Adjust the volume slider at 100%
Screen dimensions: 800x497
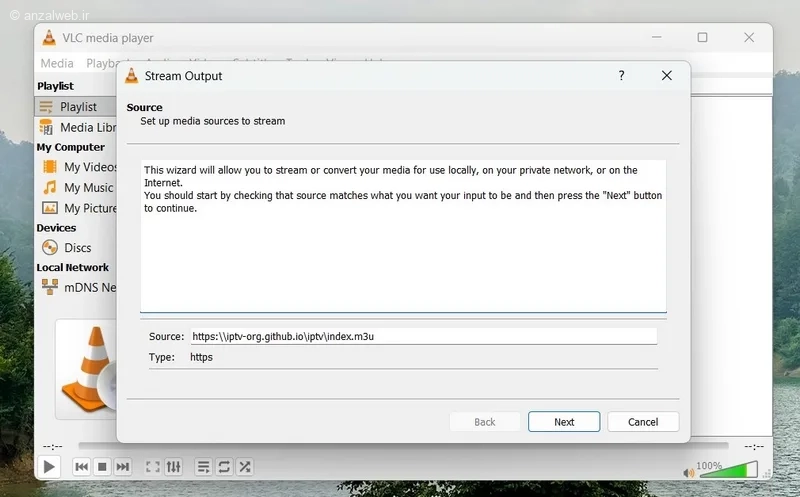729,469
